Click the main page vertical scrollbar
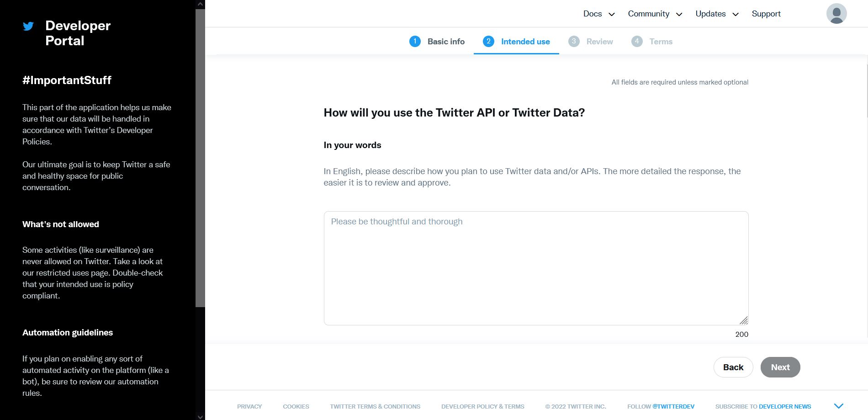 867,91
